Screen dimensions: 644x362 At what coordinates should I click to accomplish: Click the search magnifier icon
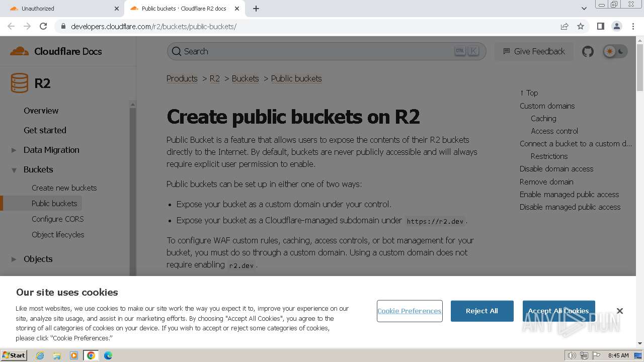click(177, 51)
